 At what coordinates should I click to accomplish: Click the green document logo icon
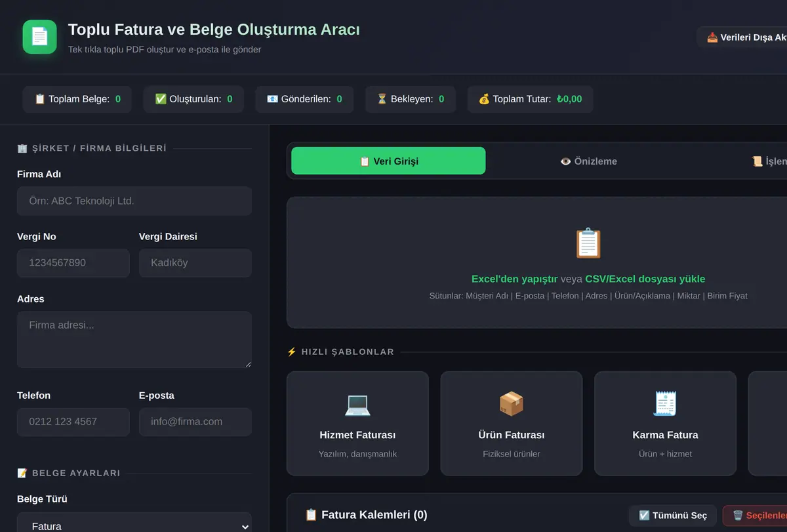click(40, 37)
